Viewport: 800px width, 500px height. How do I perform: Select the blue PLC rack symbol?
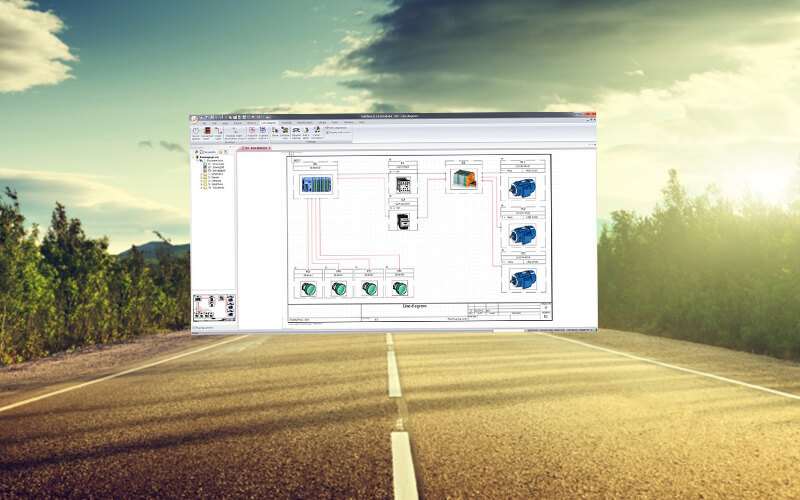point(316,184)
